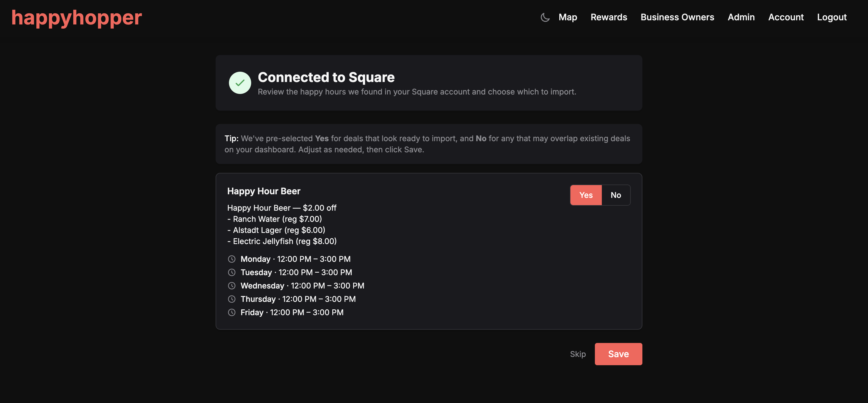Click the green checkmark connected icon
This screenshot has height=403, width=868.
click(240, 83)
